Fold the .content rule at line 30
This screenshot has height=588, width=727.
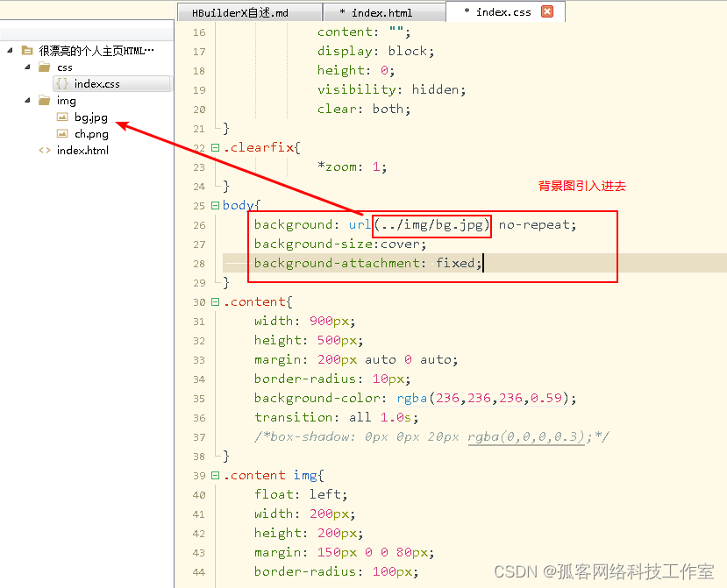pyautogui.click(x=215, y=301)
